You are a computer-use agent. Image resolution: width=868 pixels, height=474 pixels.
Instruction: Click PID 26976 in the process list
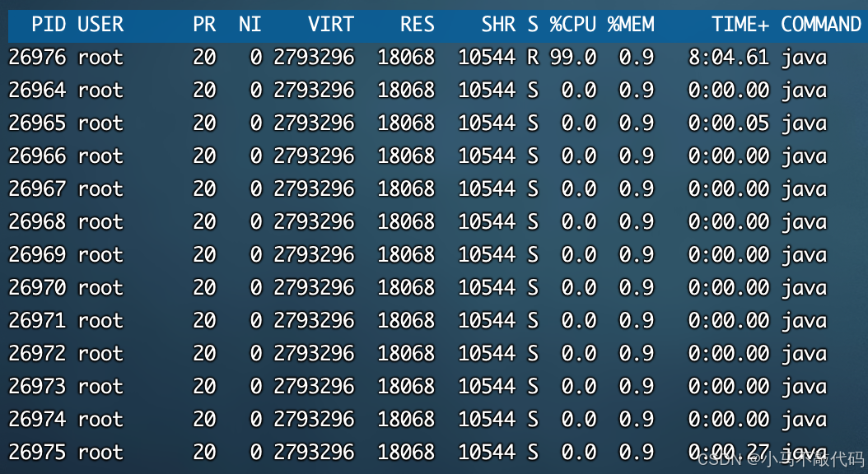coord(37,58)
